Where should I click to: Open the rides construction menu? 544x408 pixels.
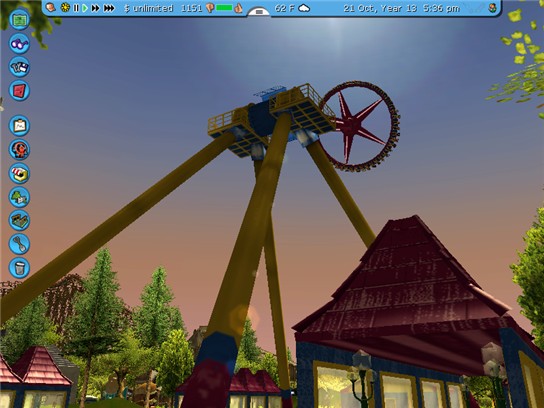click(19, 150)
